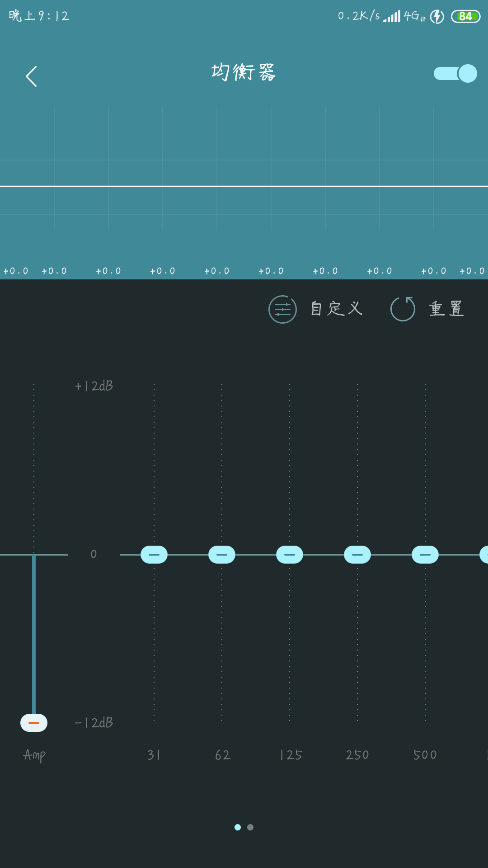
Task: Tap the battery indicator showing 84
Action: [x=465, y=16]
